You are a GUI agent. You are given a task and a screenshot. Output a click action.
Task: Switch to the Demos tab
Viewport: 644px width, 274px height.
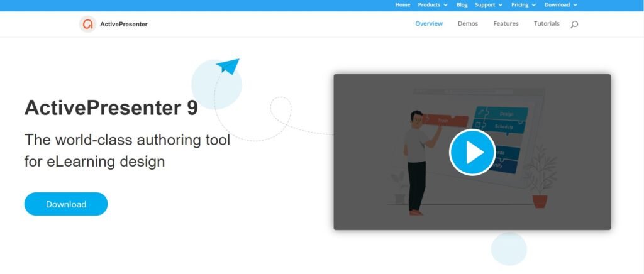click(x=468, y=24)
